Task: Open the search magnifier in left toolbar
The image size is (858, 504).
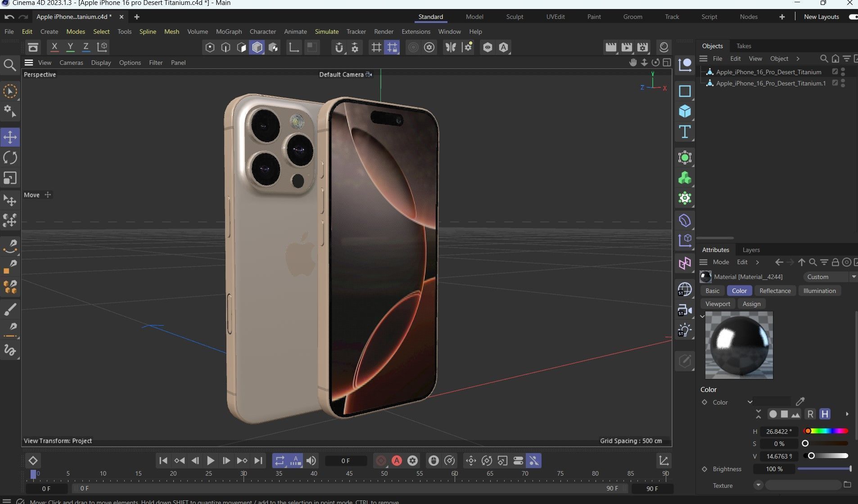Action: pos(10,65)
